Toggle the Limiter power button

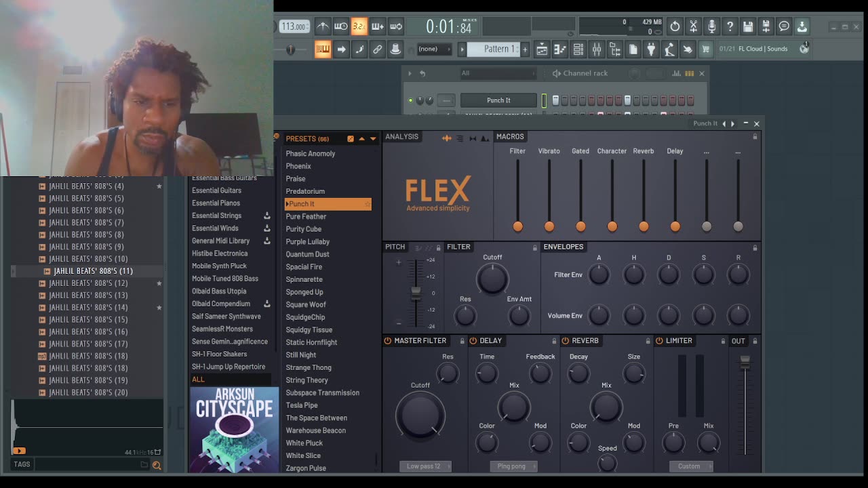pos(659,341)
